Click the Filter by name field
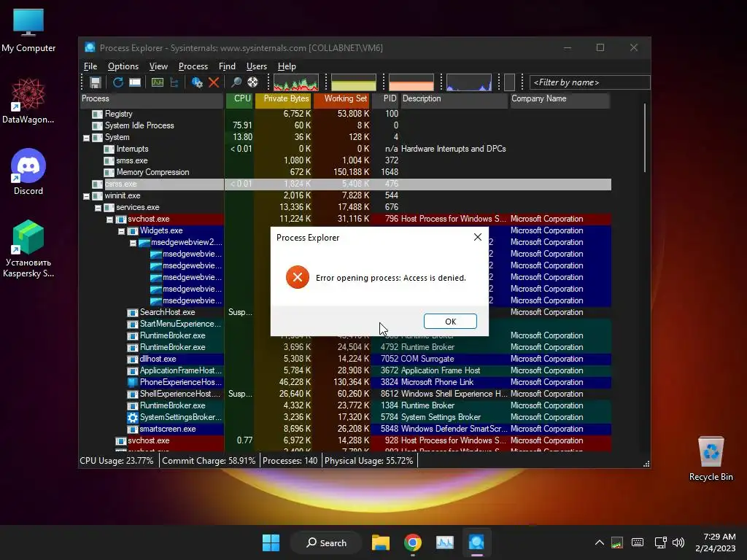The height and width of the screenshot is (560, 747). coord(589,82)
